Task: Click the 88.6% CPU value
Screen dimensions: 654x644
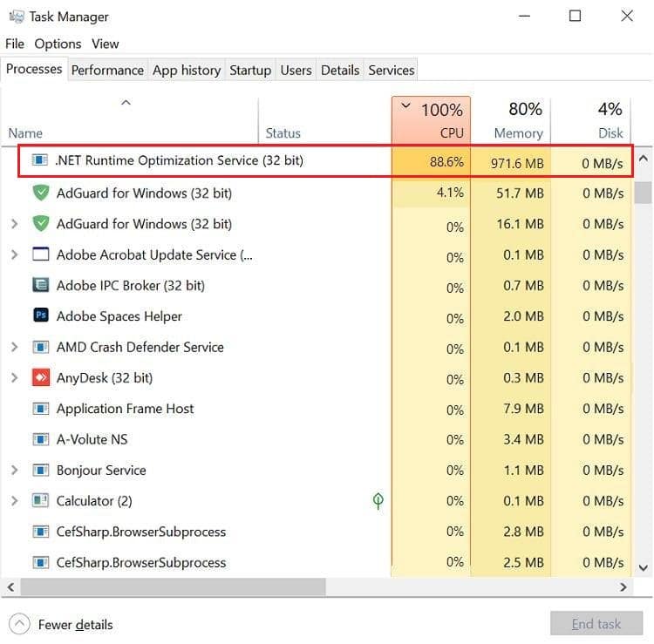Action: point(446,162)
